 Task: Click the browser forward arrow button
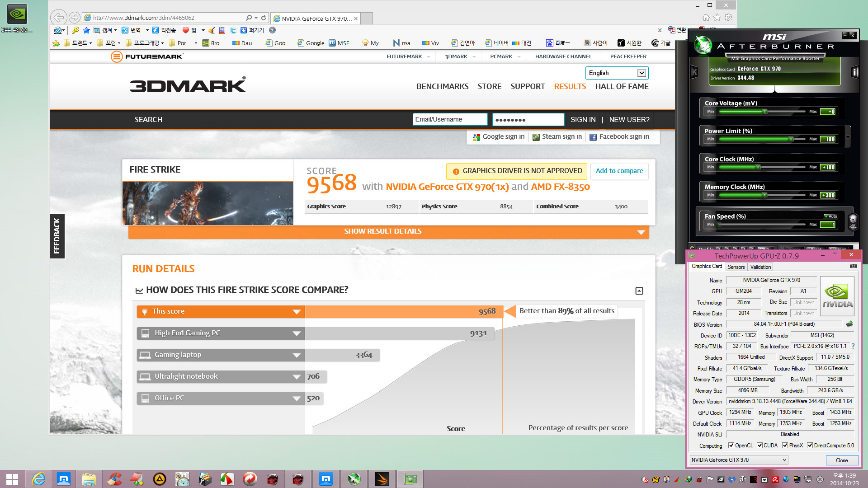tap(75, 18)
